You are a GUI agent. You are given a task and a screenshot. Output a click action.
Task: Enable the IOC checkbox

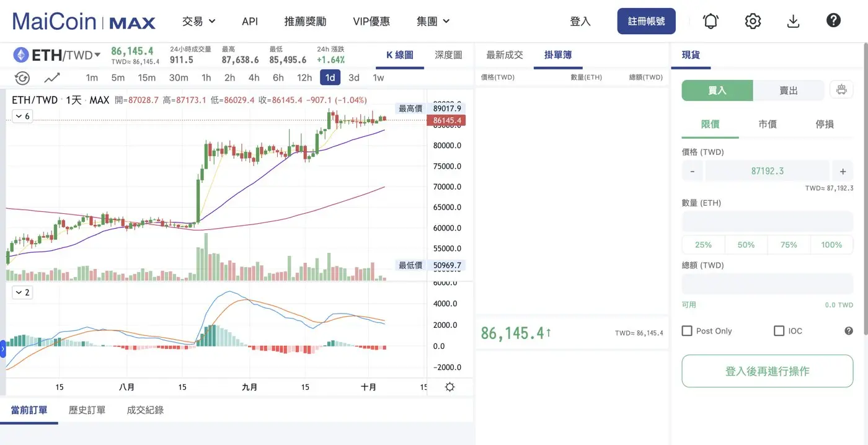[x=779, y=331]
